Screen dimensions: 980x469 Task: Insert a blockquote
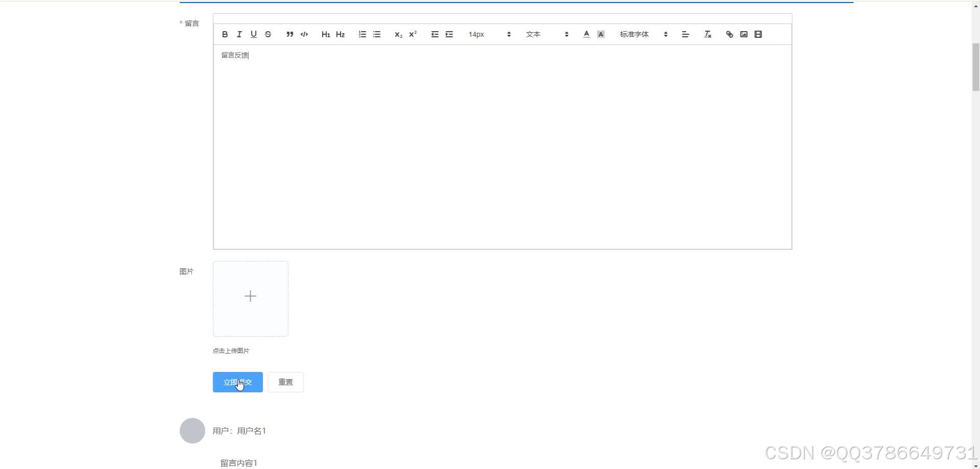pos(289,34)
